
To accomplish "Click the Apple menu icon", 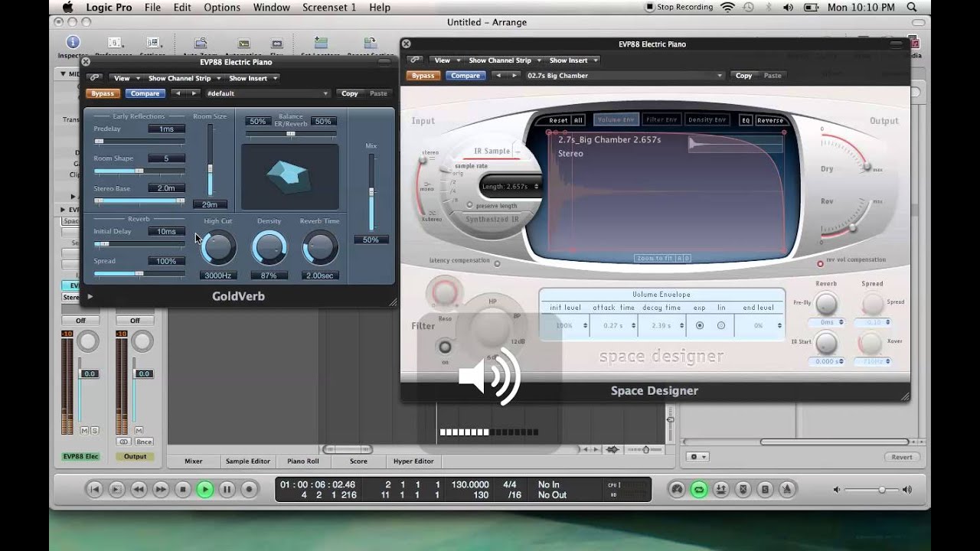I will coord(67,8).
